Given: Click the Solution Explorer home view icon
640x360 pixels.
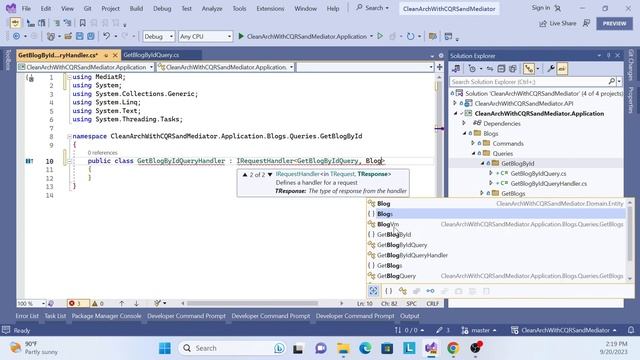Looking at the screenshot, I should point(456,69).
